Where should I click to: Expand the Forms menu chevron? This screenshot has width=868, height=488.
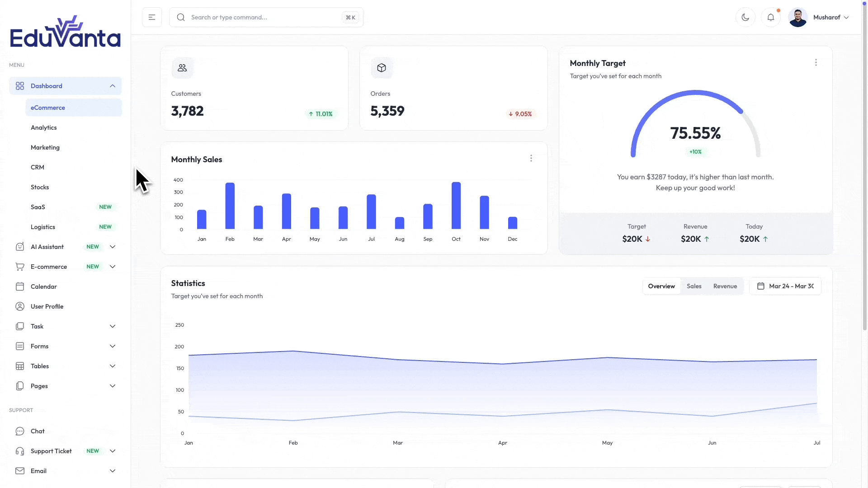point(113,346)
